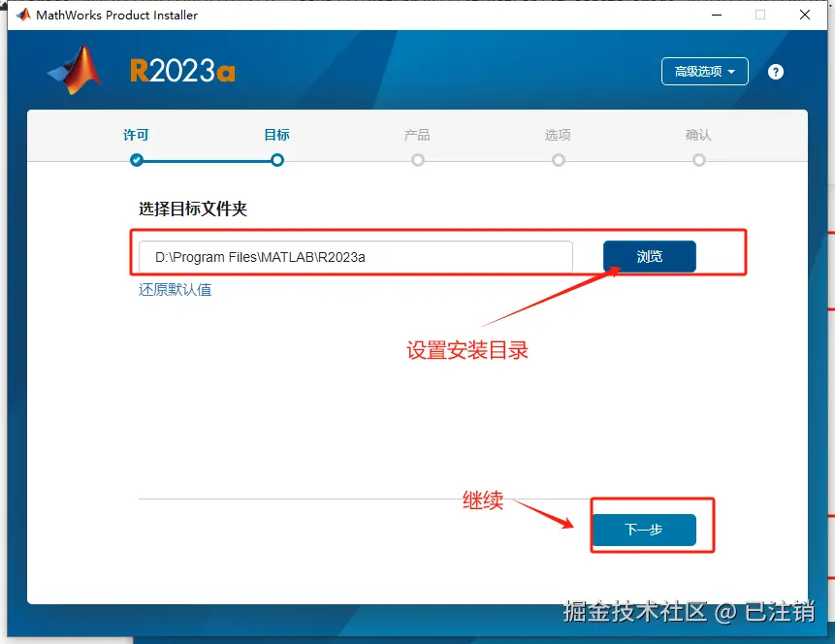
Task: Click the help question mark icon
Action: click(x=776, y=72)
